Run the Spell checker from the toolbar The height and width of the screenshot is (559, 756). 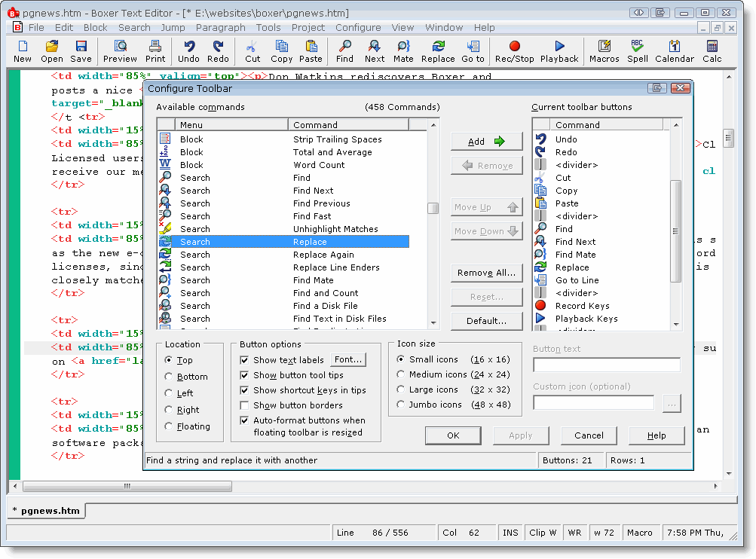point(637,51)
